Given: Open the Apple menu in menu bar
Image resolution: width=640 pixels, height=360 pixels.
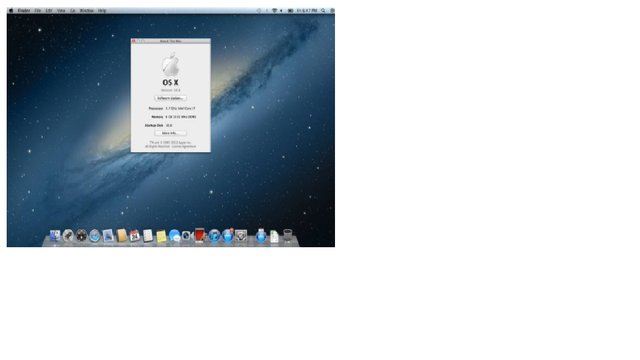Looking at the screenshot, I should click(11, 11).
